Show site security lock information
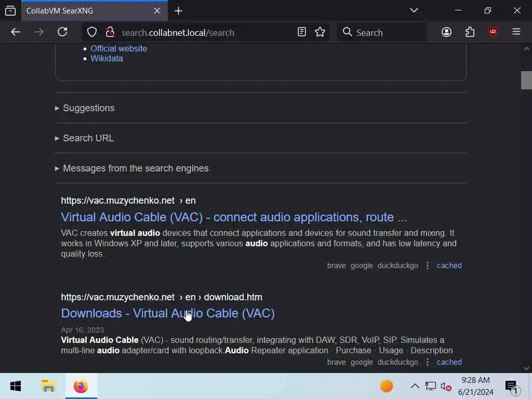Screen dimensions: 532x399 [110, 32]
